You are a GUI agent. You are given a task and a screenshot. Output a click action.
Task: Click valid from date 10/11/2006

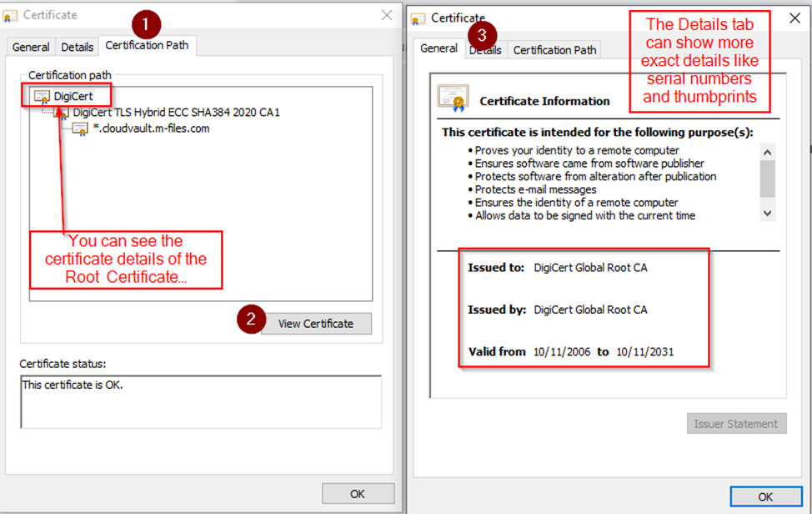click(562, 352)
